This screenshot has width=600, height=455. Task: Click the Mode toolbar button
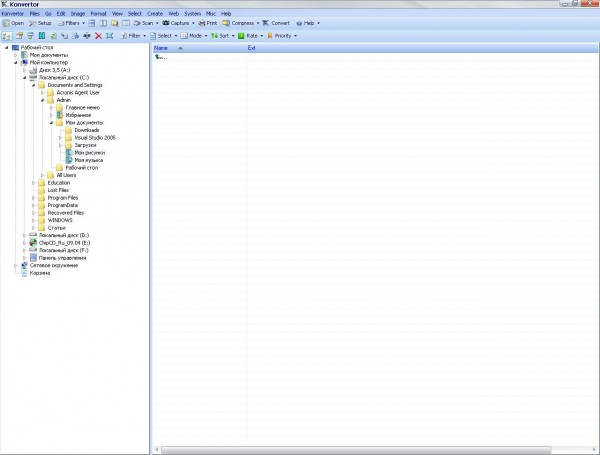click(x=192, y=36)
